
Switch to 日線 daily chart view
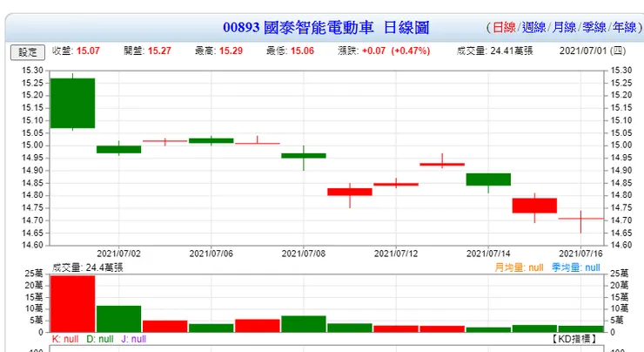tap(504, 28)
